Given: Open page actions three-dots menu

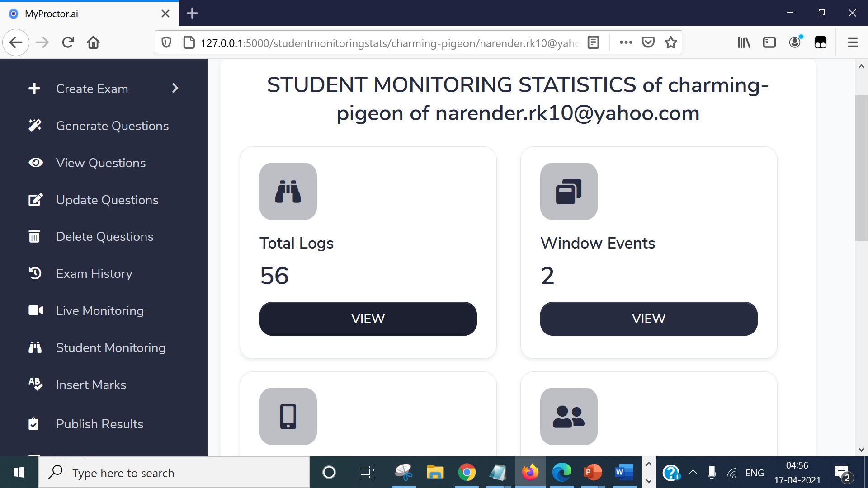Looking at the screenshot, I should coord(626,42).
